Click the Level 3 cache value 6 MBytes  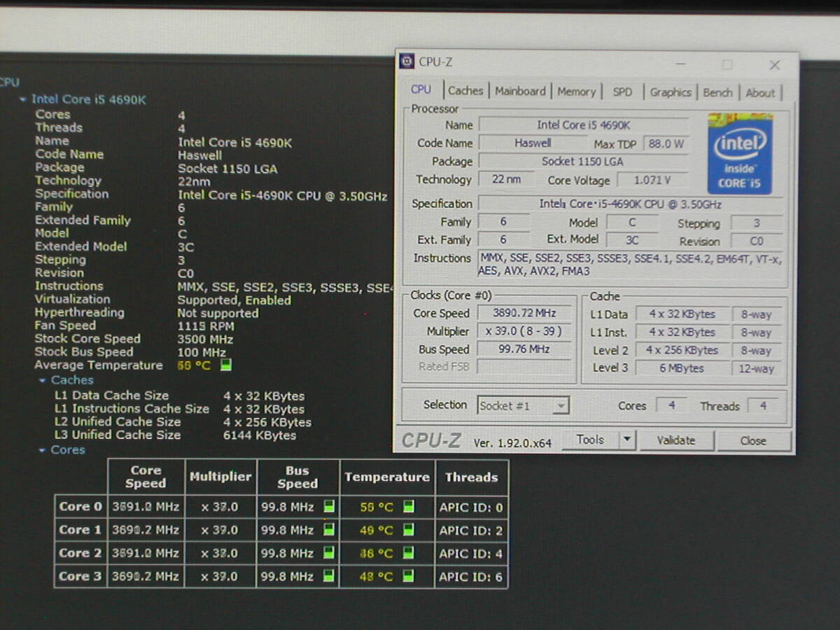coord(682,368)
